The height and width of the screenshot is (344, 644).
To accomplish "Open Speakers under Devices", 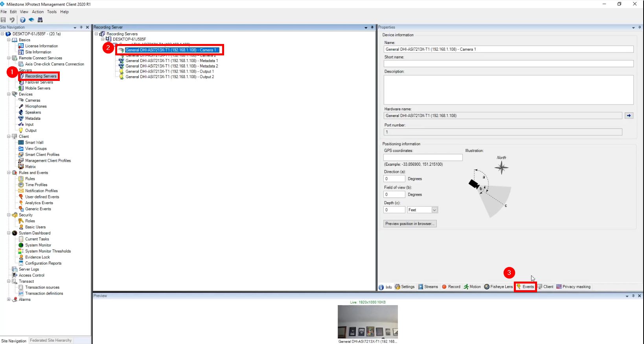I will tap(33, 112).
